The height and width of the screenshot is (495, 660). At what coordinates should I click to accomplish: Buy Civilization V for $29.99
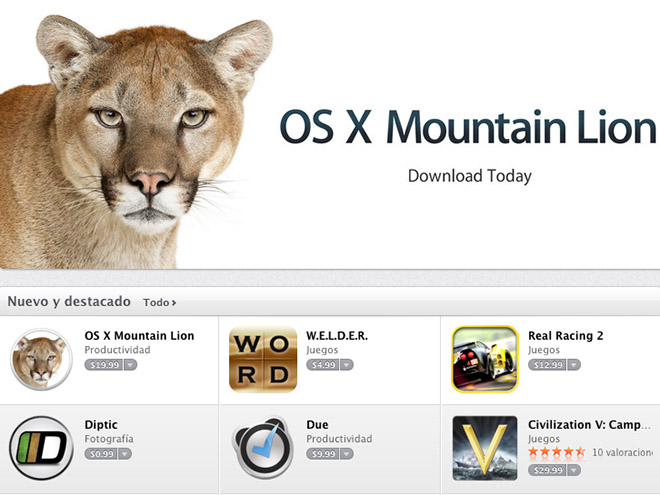click(548, 470)
